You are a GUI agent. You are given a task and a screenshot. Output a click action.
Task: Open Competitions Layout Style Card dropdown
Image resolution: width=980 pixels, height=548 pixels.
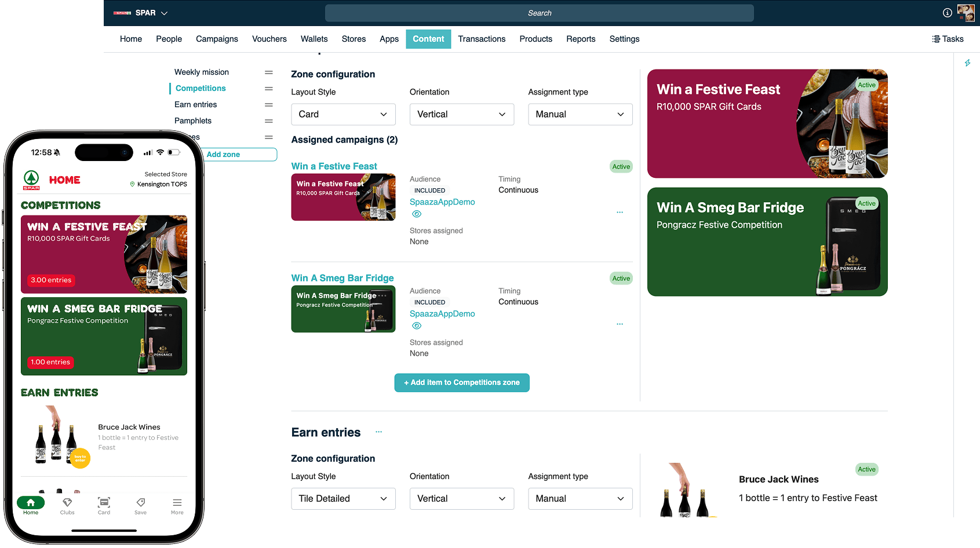click(343, 114)
